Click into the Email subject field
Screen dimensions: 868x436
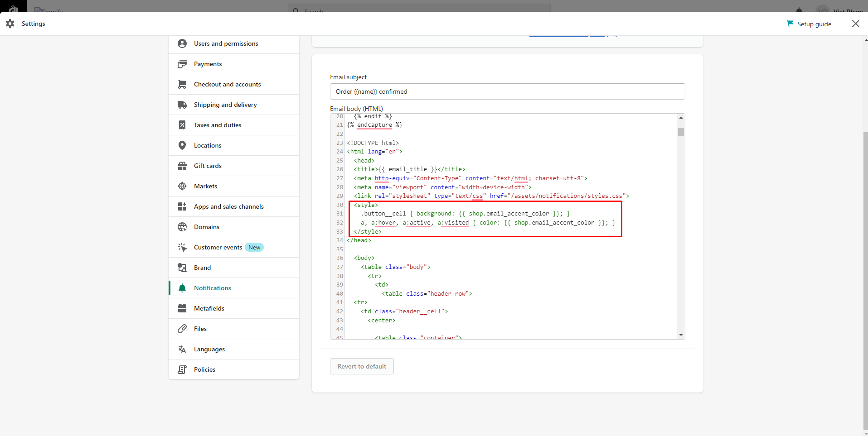click(x=507, y=91)
